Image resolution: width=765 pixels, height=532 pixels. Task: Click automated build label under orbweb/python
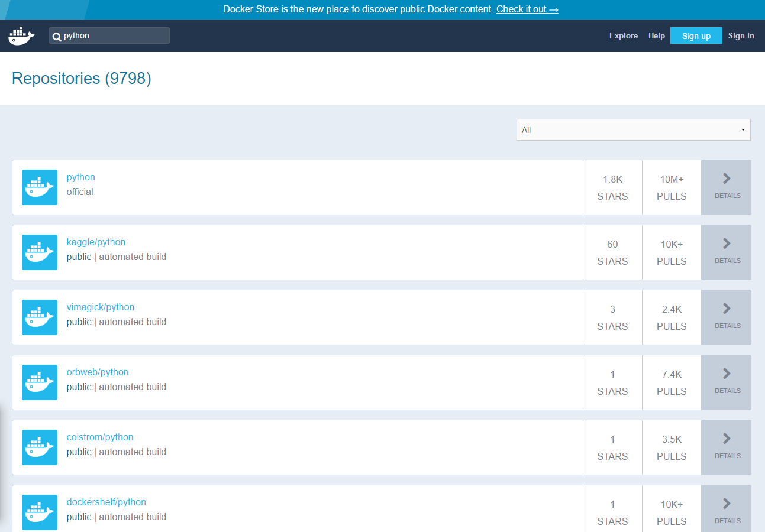point(133,387)
